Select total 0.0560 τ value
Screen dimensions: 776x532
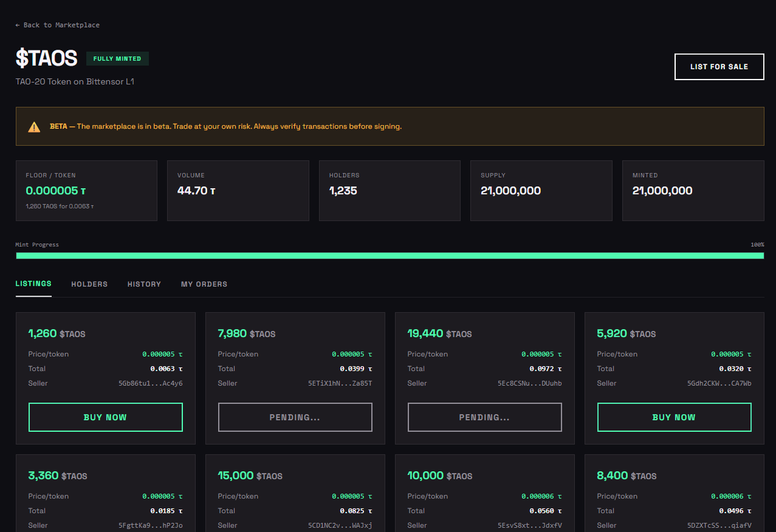coord(546,511)
